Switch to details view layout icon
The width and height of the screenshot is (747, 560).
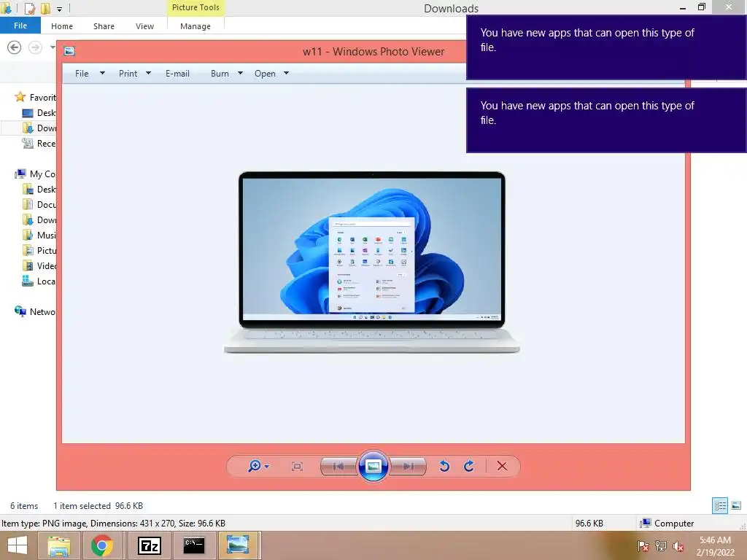point(720,505)
